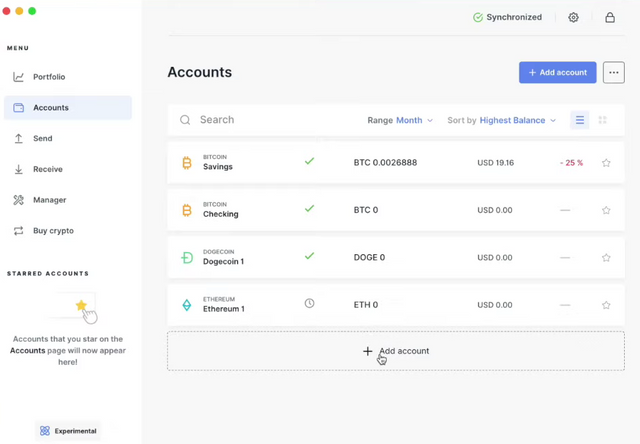
Task: Click the Accounts page heading
Action: point(200,72)
